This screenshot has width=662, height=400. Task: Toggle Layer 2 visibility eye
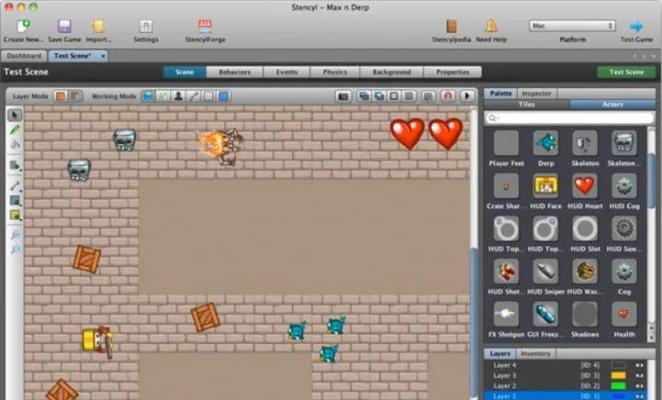click(639, 386)
